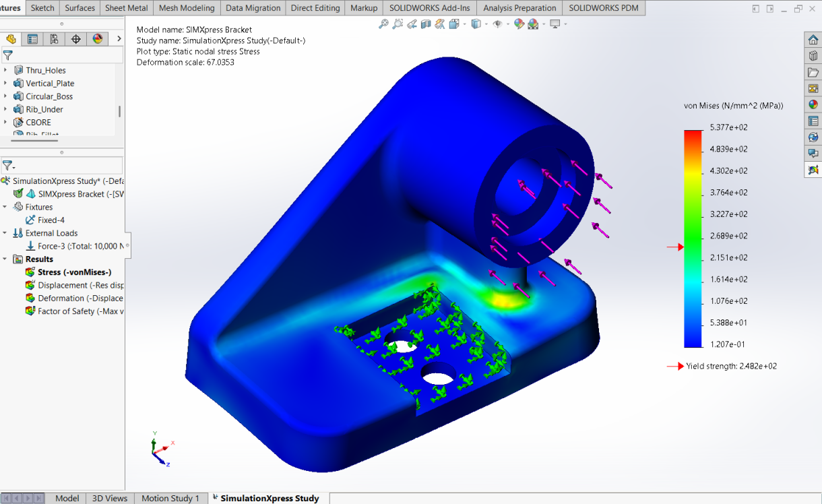Viewport: 822px width, 504px height.
Task: Open the Display Style dropdown arrow
Action: pos(485,24)
